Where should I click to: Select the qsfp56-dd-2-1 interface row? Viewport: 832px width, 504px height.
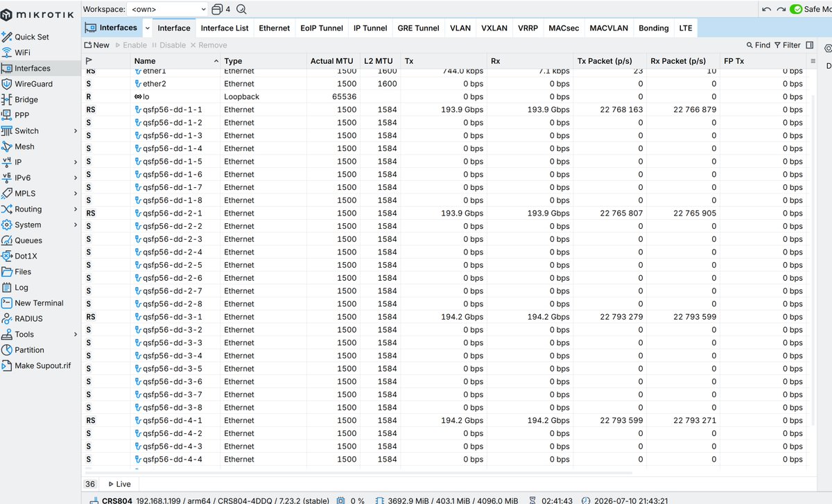coord(445,214)
